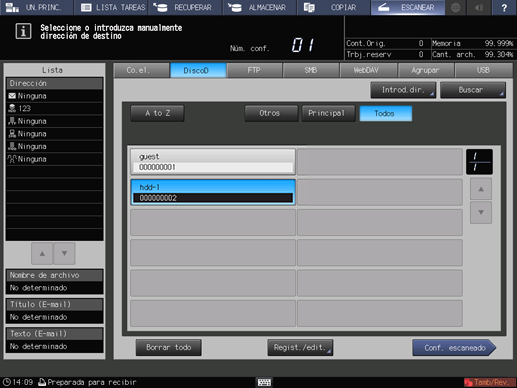Select the FTP tab

pos(255,70)
